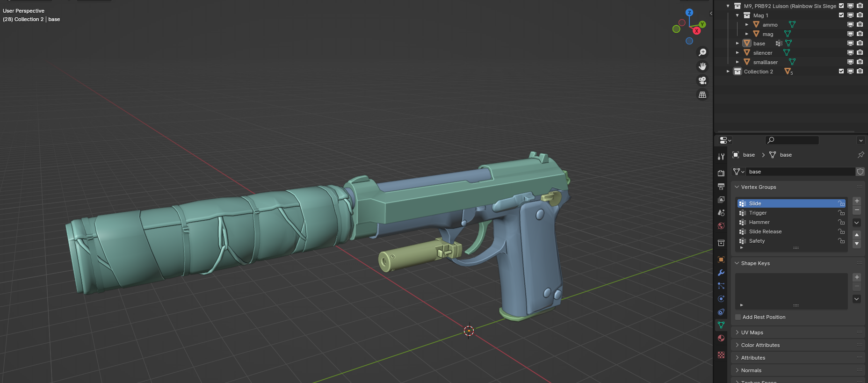Pin the properties editor context

pos(861,155)
